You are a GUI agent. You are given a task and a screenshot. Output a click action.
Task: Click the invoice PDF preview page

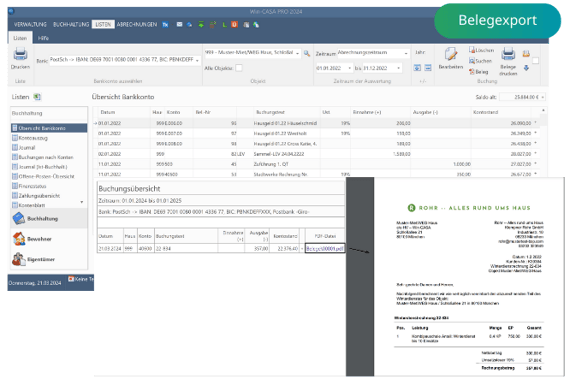(x=469, y=276)
